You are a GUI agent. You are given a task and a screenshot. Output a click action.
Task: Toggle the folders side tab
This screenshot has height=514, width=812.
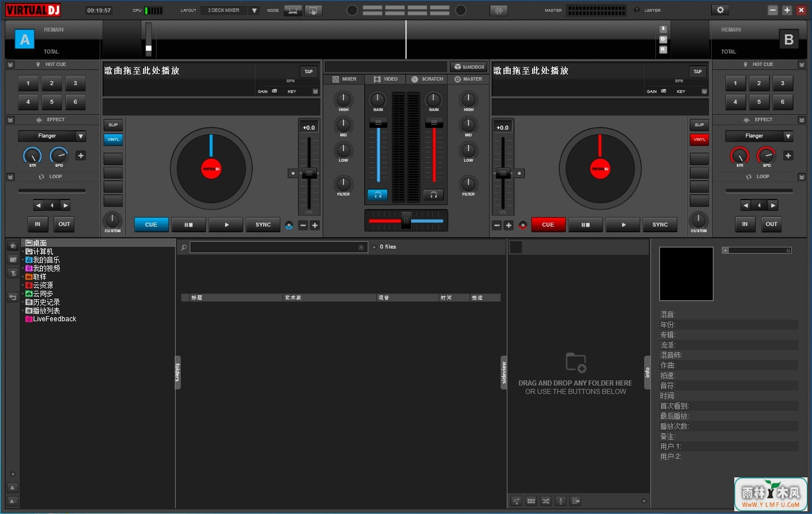177,373
